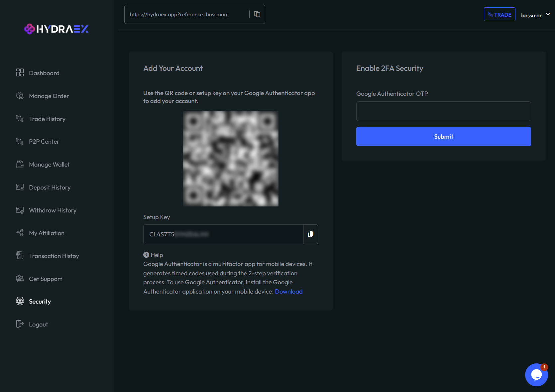555x392 pixels.
Task: Go to Get Support
Action: coord(46,279)
